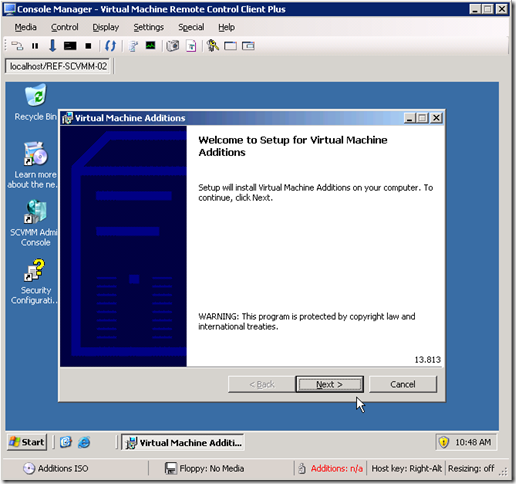Click the show desktop quick launch icon

tap(66, 442)
